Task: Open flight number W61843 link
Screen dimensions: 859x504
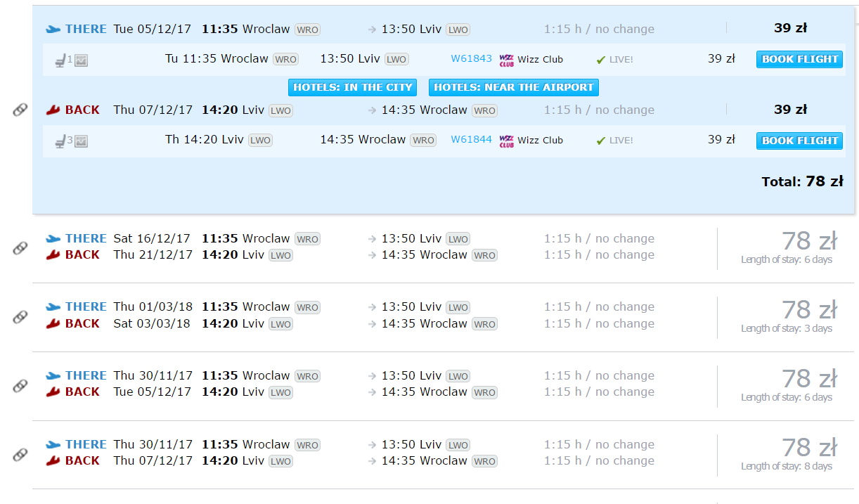Action: click(x=472, y=58)
